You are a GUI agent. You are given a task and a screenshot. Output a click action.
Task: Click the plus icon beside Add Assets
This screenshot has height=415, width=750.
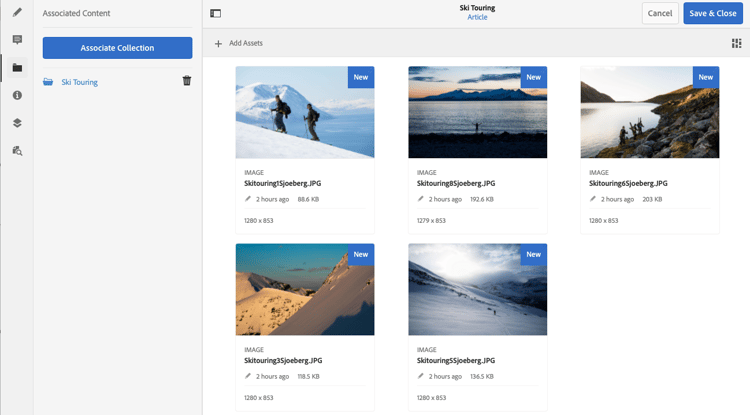(x=218, y=44)
